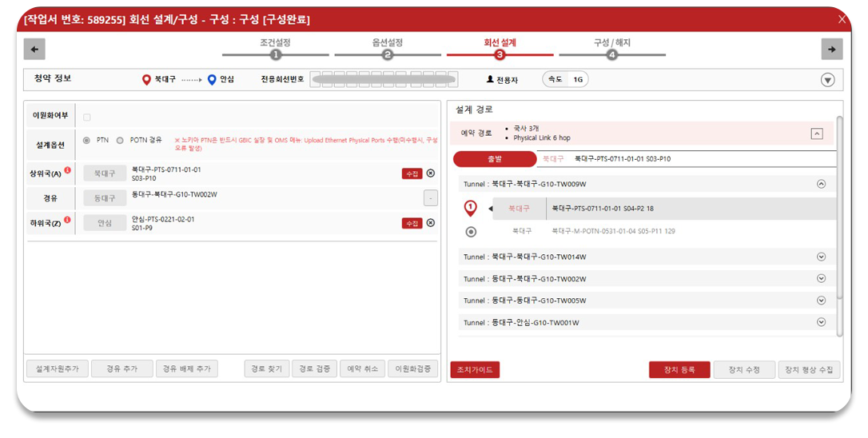
Task: Click the 북대구 station field in 상위국(A)
Action: click(105, 173)
